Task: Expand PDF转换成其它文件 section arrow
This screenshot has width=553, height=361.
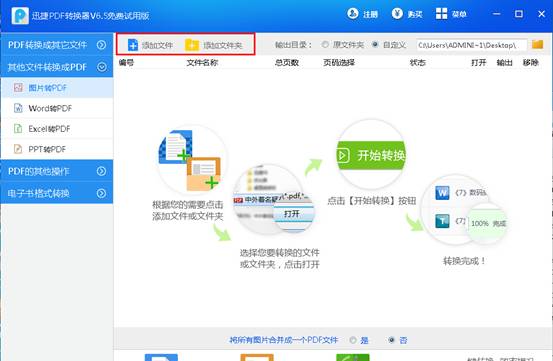Action: [x=102, y=45]
